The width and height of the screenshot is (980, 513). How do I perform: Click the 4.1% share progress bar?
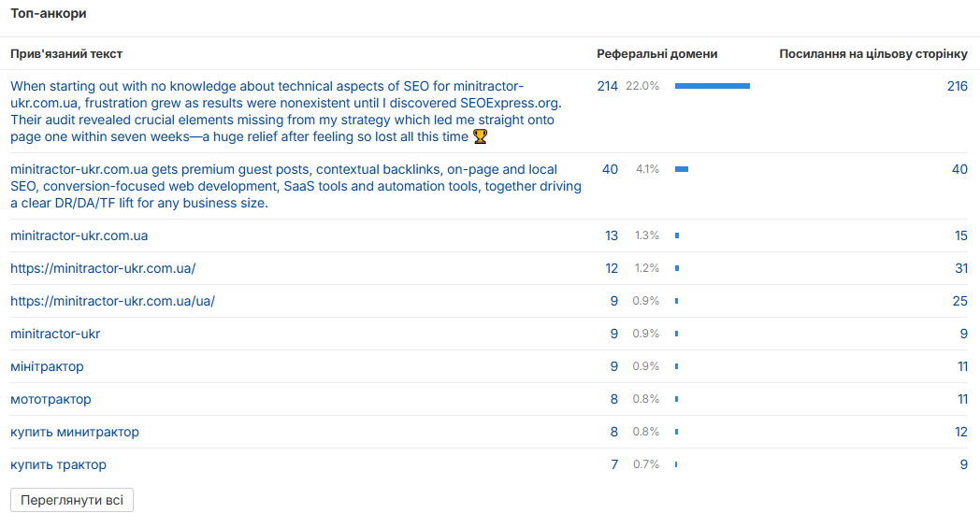tap(682, 169)
